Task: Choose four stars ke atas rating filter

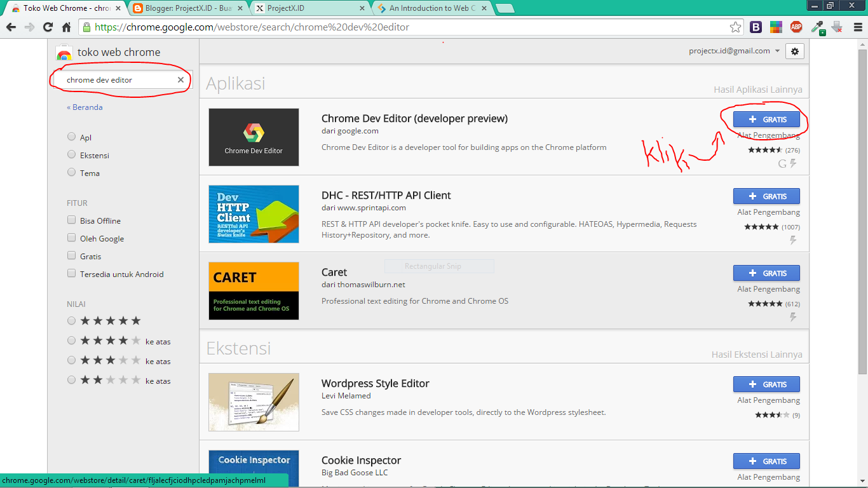Action: 71,341
